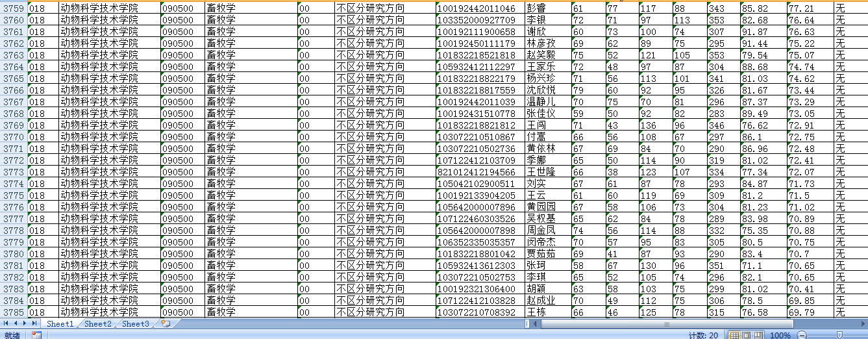Click the name cell 王世隆

[547, 172]
